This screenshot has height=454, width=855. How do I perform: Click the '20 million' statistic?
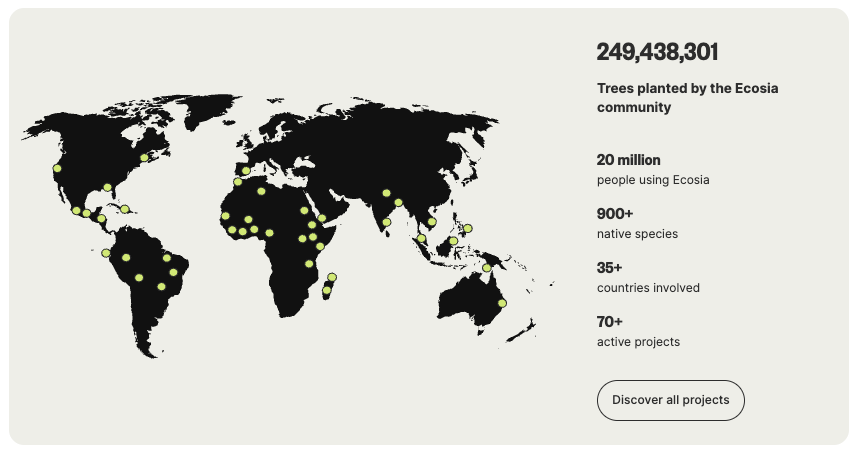point(628,160)
